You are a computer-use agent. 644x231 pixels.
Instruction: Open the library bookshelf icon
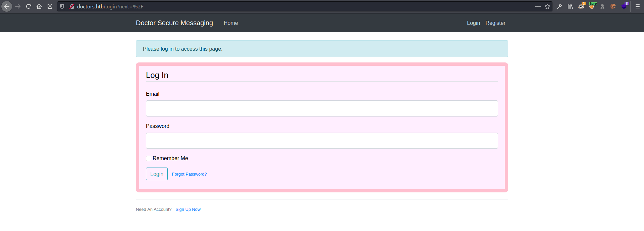click(x=570, y=6)
